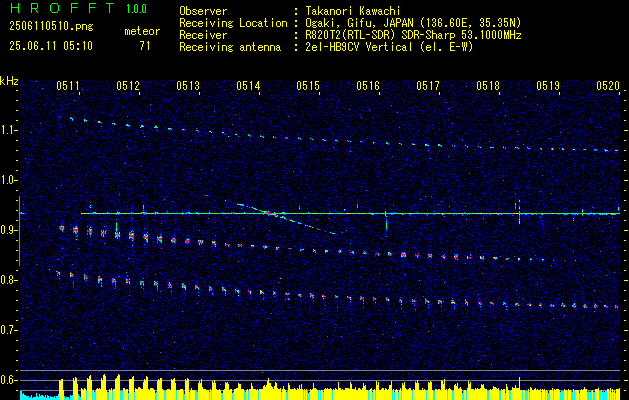
Task: Click the 2el-HB9CV Vertical antenna text
Action: (389, 47)
